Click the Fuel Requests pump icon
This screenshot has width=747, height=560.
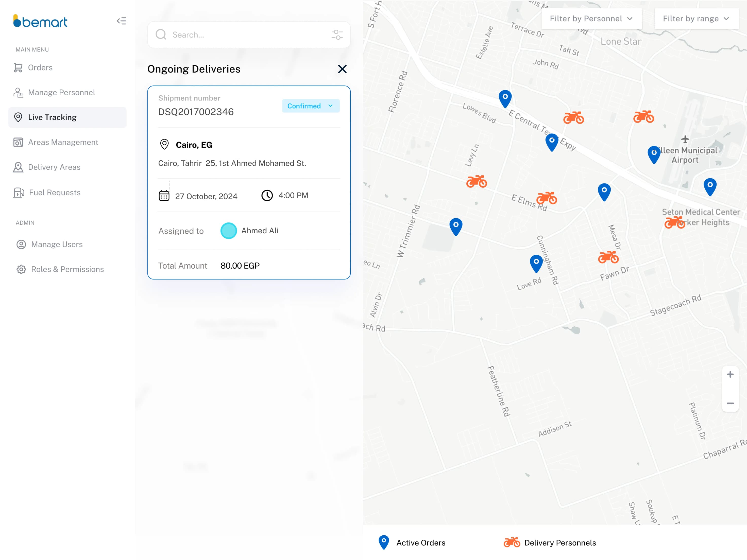pos(19,192)
